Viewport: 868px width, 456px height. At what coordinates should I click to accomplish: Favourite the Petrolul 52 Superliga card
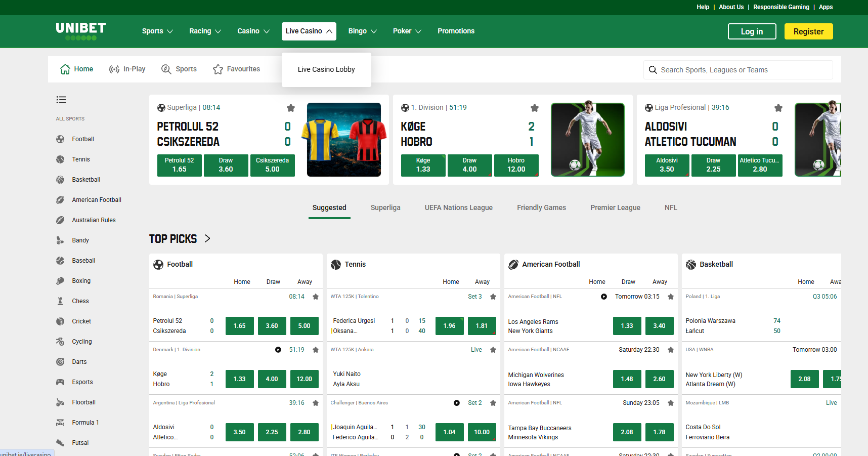[x=291, y=108]
